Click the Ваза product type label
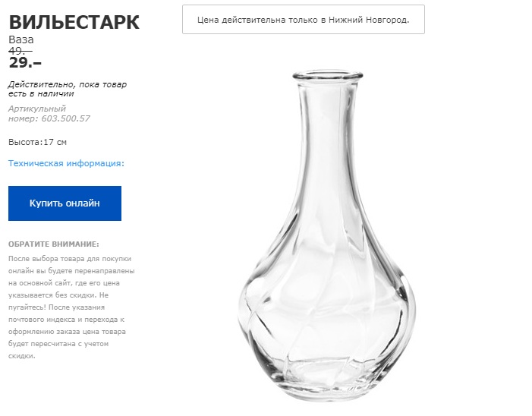Image resolution: width=532 pixels, height=416 pixels. [21, 39]
